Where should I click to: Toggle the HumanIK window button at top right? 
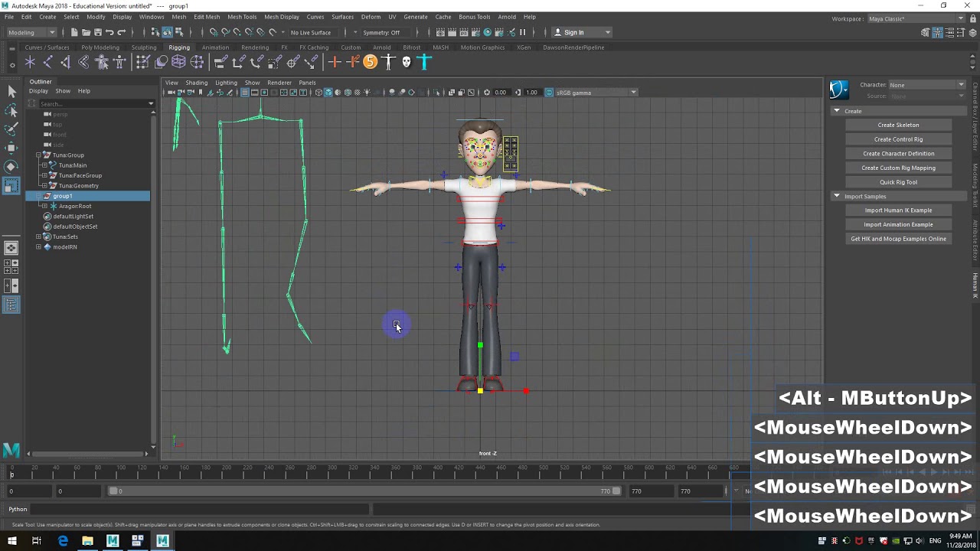(x=937, y=32)
